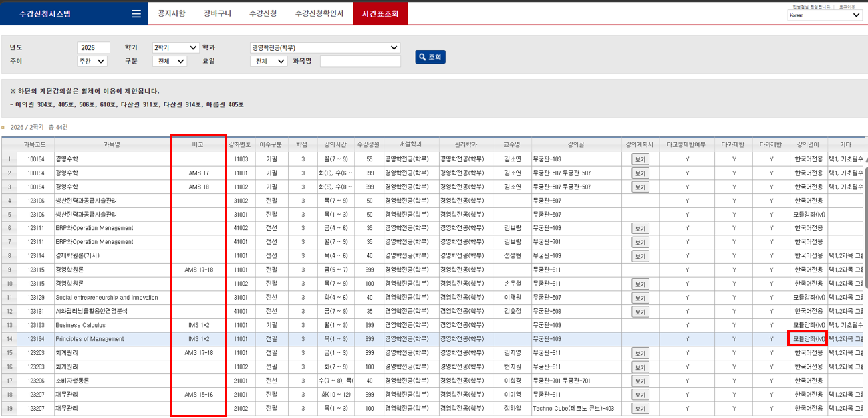Viewport: 868px width, 418px height.
Task: Click the 개설학과 column header
Action: click(411, 144)
